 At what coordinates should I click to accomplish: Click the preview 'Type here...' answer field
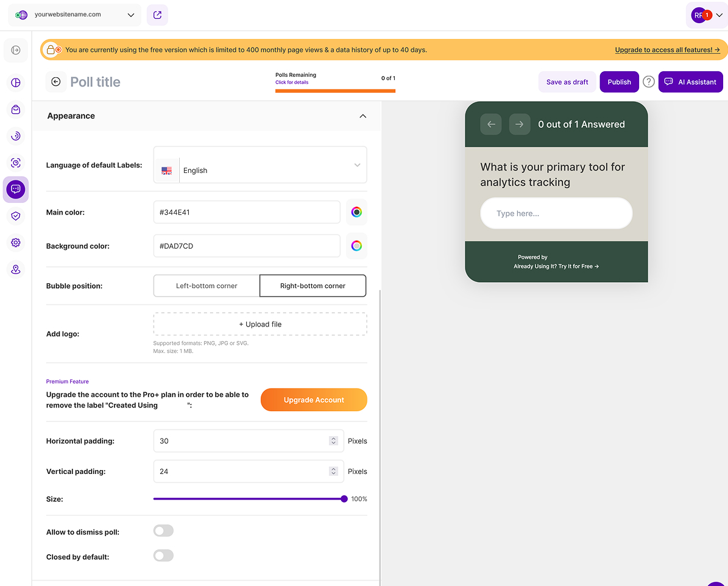[556, 213]
